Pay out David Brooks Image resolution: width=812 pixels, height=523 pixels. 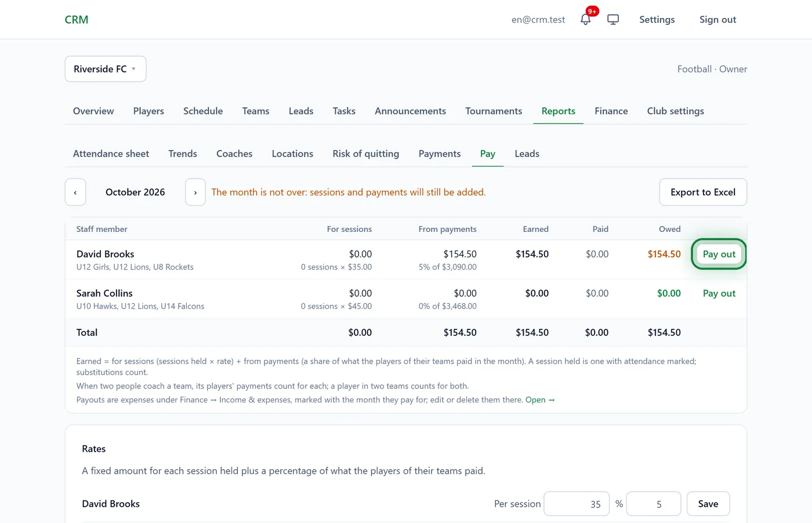[719, 254]
